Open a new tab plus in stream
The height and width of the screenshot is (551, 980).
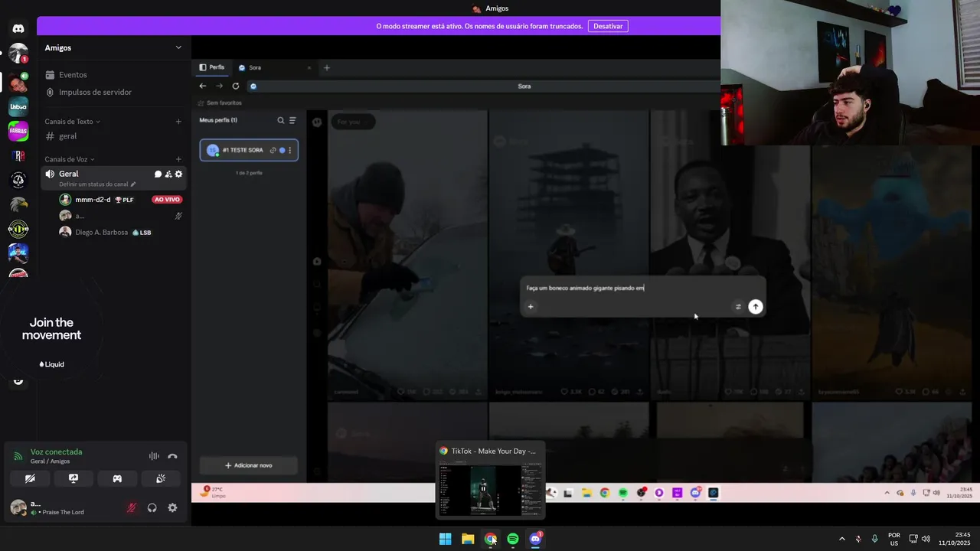326,67
